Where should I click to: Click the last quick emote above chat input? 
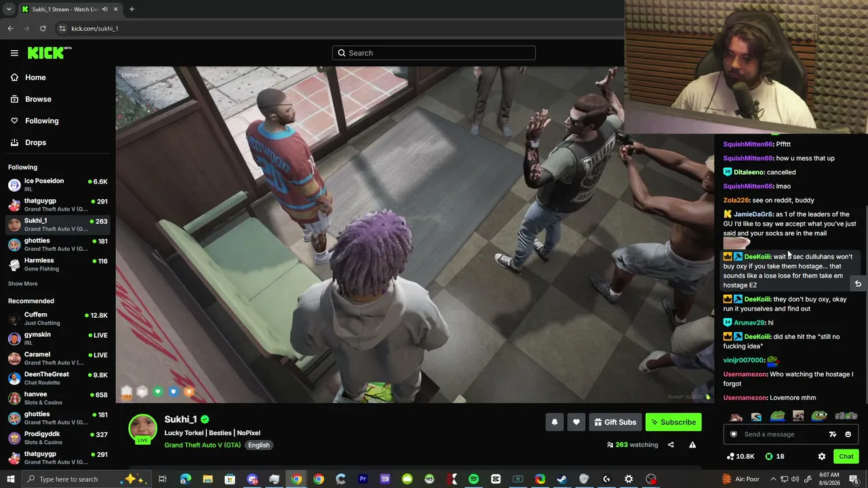click(846, 416)
